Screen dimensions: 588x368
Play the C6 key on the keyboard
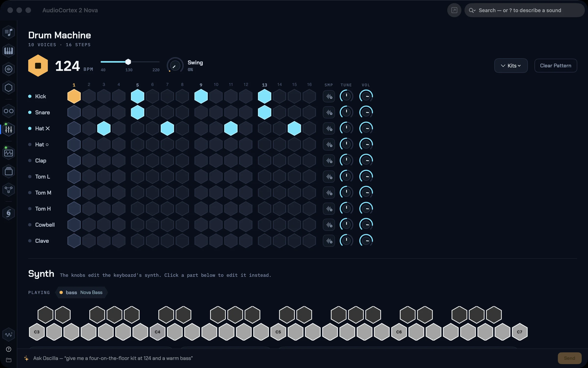[399, 332]
